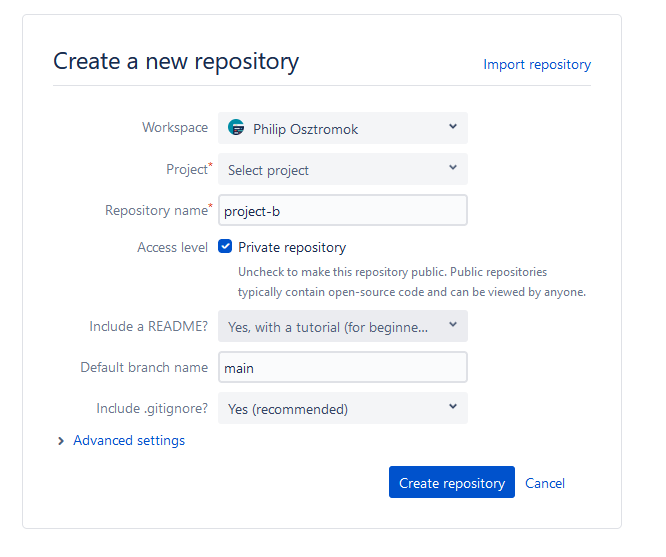The height and width of the screenshot is (557, 666).
Task: Expand Advanced settings using the chevron arrow
Action: pos(61,441)
